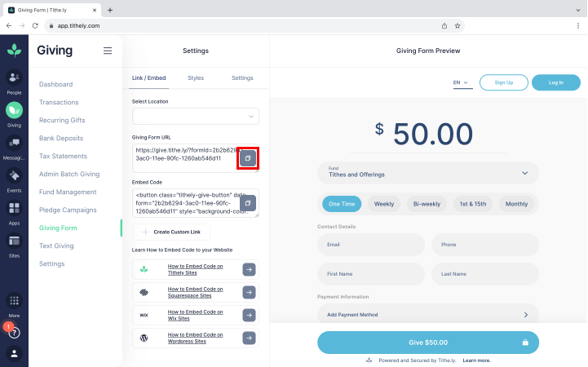Open a new browser tab
Image resolution: width=588 pixels, height=367 pixels.
[110, 10]
